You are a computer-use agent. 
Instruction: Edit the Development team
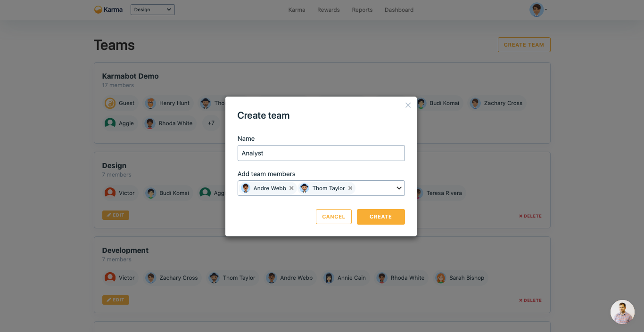[x=116, y=300]
